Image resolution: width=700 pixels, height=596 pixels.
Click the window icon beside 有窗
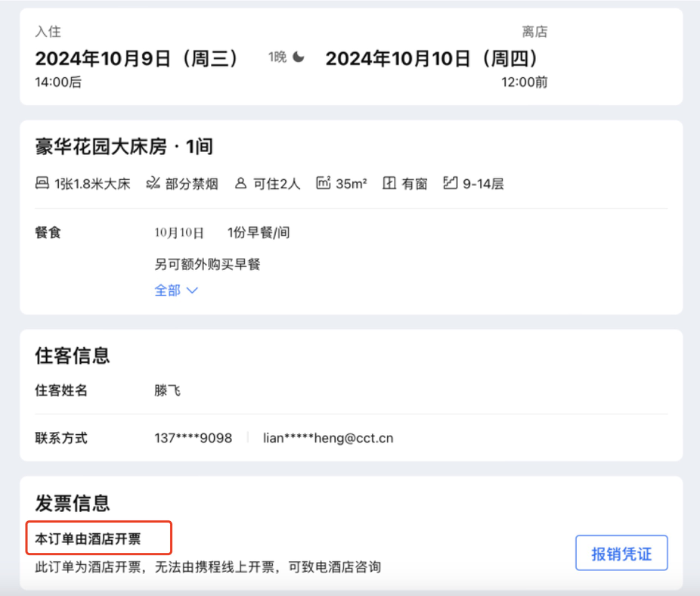pos(389,183)
